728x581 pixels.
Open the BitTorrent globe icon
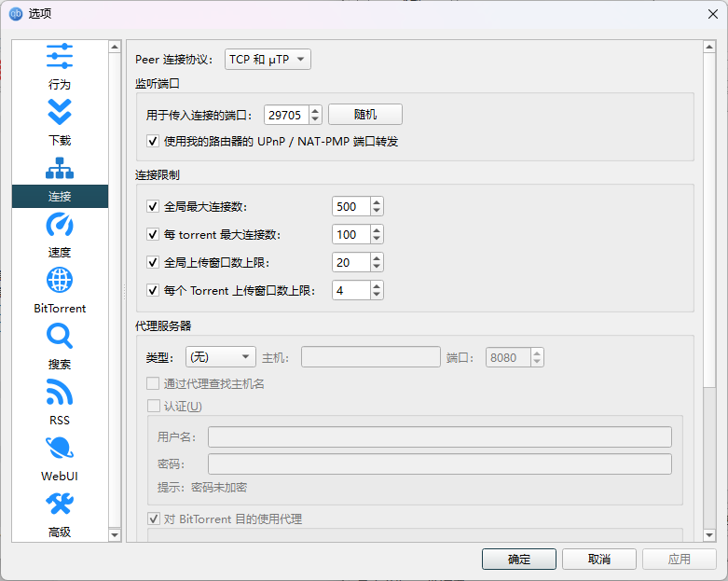60,281
